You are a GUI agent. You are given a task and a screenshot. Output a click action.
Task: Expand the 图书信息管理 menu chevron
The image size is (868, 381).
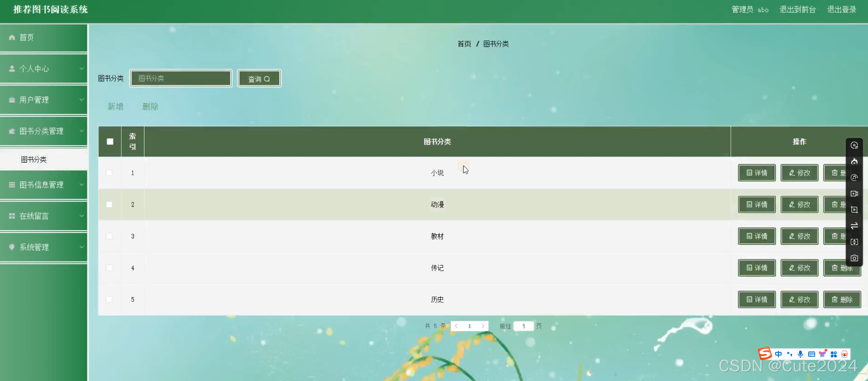point(81,185)
